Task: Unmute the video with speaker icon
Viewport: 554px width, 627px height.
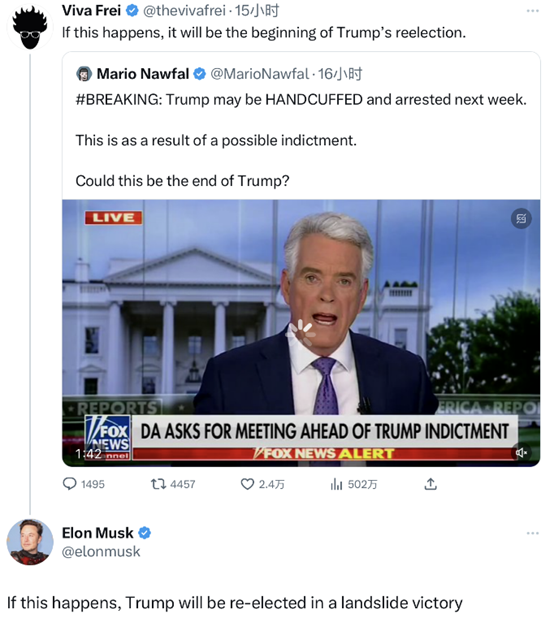Action: click(521, 452)
